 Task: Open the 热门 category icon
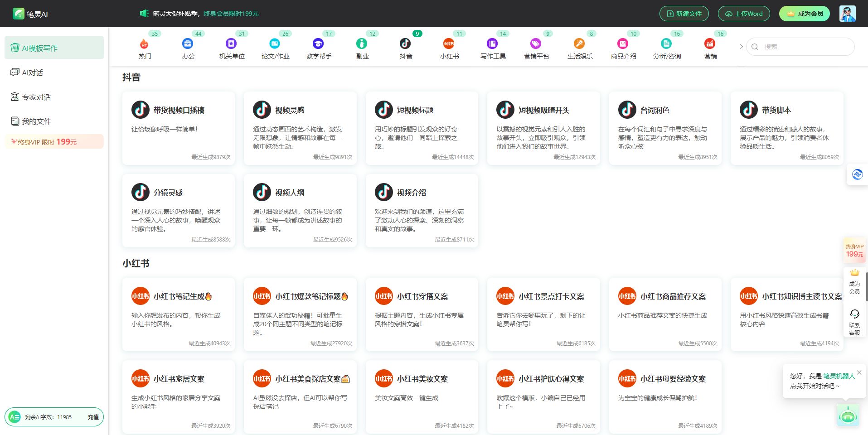coord(144,43)
